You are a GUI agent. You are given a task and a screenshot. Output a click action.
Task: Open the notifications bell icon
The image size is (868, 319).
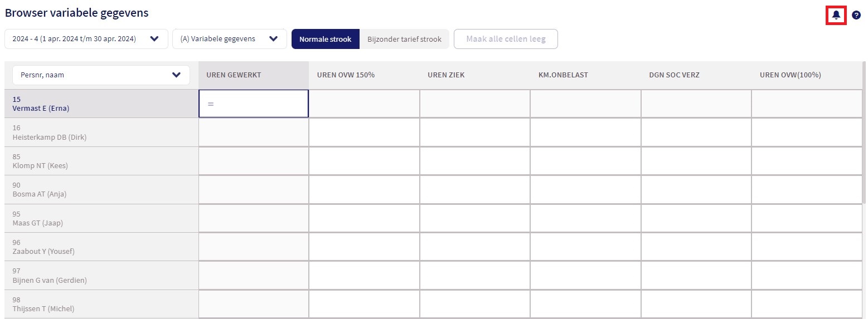[x=836, y=15]
